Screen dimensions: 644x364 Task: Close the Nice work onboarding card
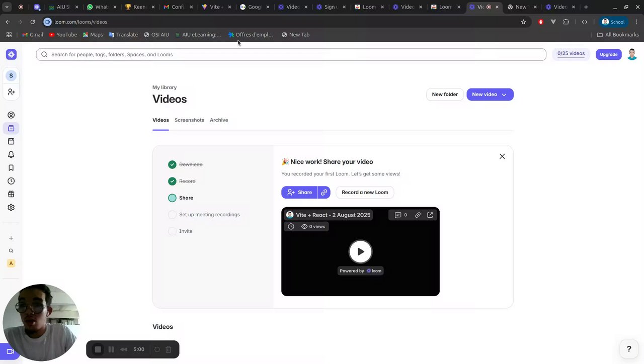pyautogui.click(x=502, y=156)
